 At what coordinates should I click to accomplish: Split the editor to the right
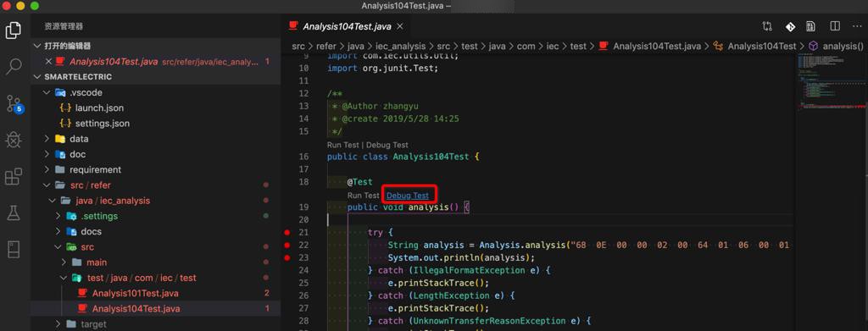[835, 26]
